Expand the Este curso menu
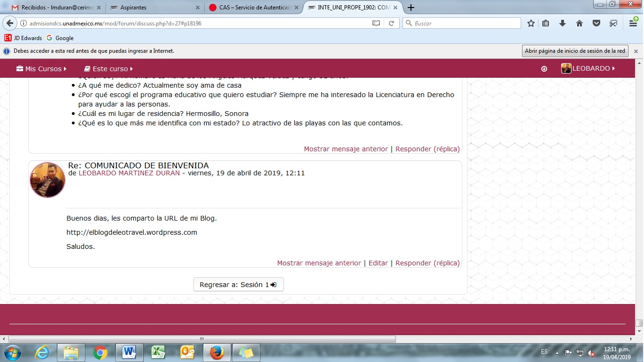 point(109,69)
